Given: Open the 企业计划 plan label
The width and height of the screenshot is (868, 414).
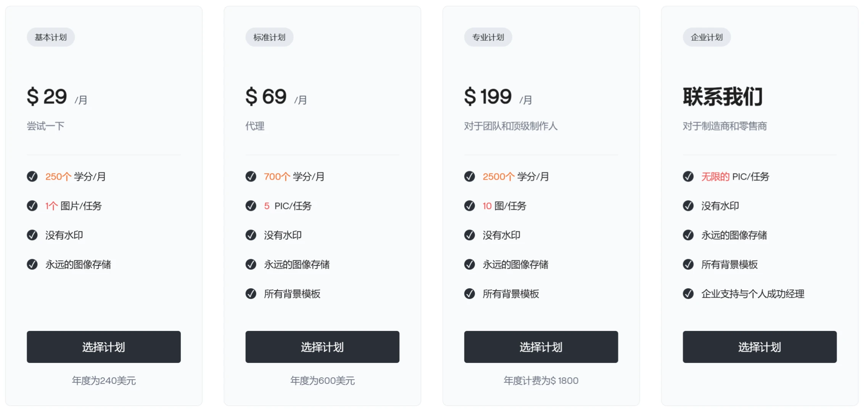Looking at the screenshot, I should click(706, 37).
